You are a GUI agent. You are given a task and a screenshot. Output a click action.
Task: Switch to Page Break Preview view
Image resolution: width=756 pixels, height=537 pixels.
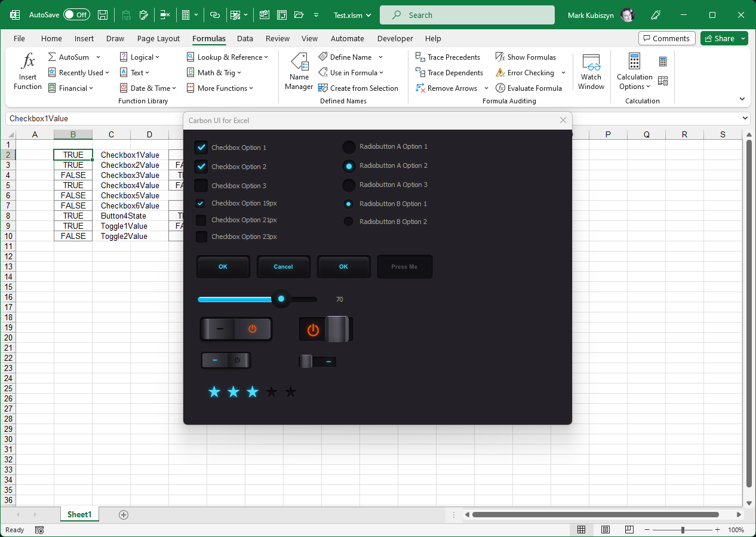629,530
